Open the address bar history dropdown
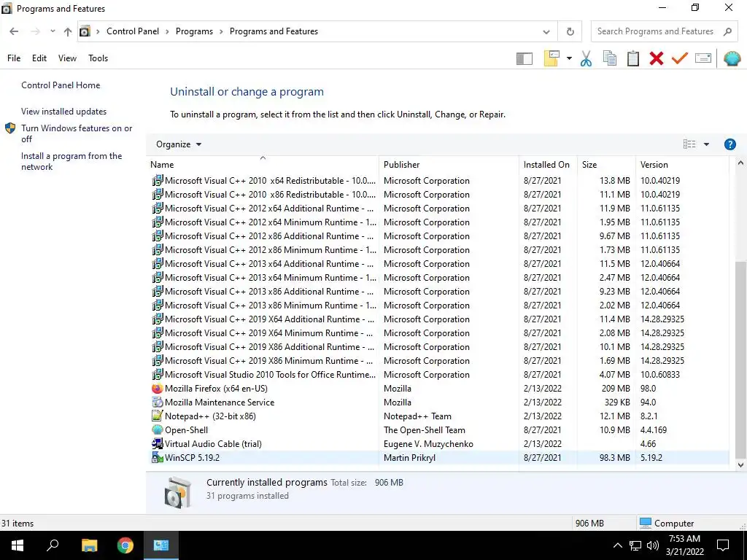This screenshot has width=747, height=560. click(546, 32)
